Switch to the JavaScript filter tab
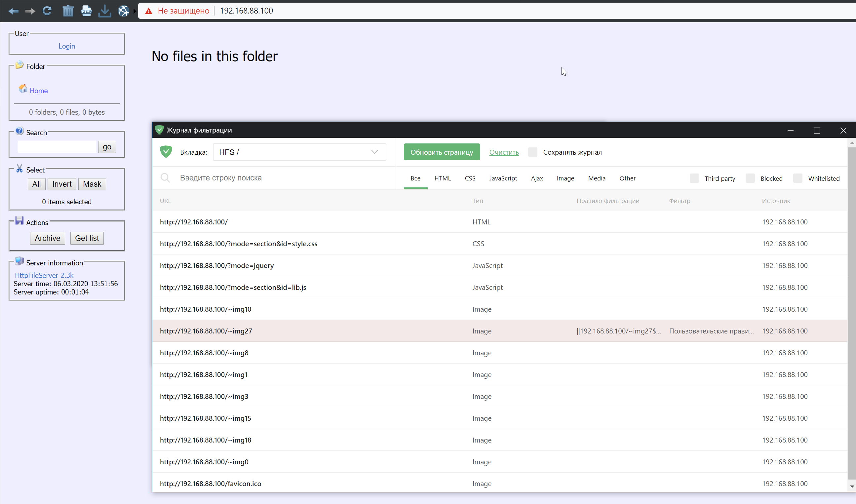The height and width of the screenshot is (504, 856). 503,178
